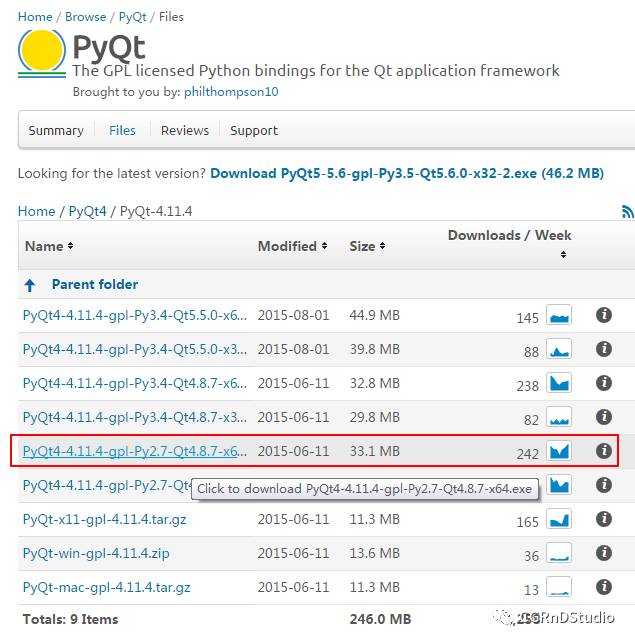Viewport: 635px width, 643px height.
Task: Go to PyQt4 folder in path breadcrumb
Action: tap(87, 211)
